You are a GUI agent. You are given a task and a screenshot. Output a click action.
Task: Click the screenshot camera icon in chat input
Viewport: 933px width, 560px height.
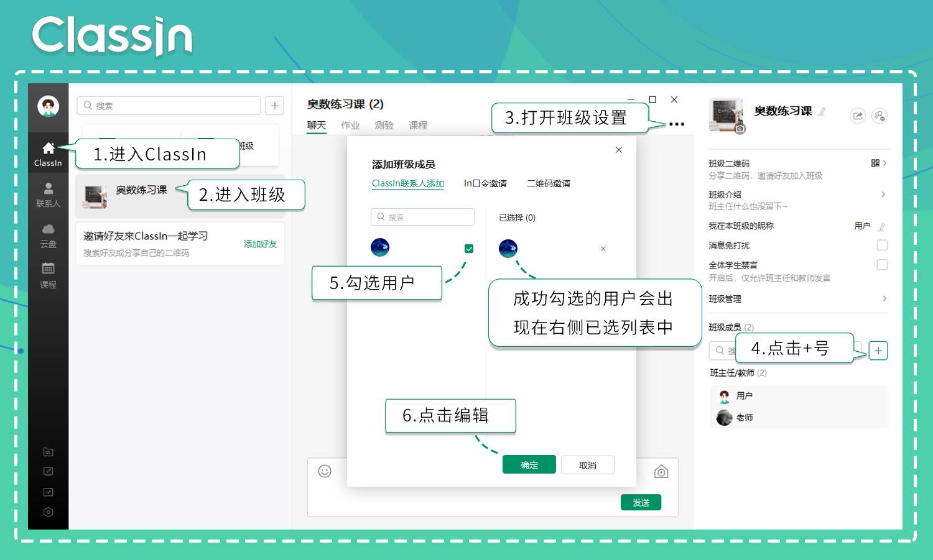tap(661, 472)
